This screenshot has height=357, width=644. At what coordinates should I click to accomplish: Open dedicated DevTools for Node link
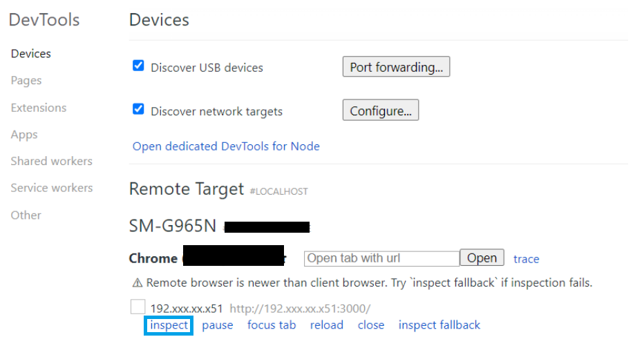point(226,146)
